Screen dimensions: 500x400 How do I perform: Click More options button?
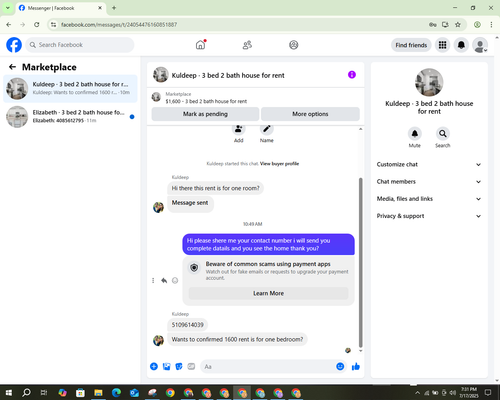coord(310,114)
